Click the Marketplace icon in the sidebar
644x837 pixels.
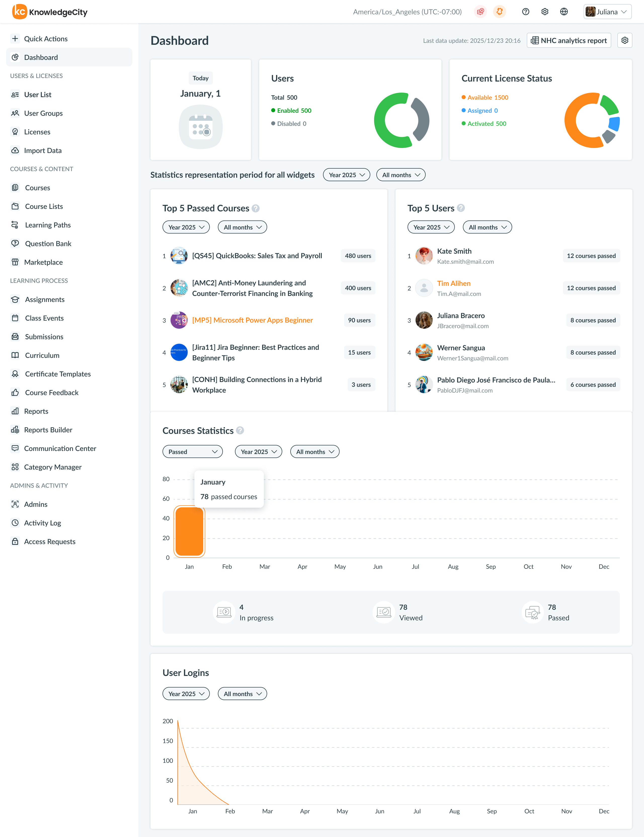tap(15, 262)
